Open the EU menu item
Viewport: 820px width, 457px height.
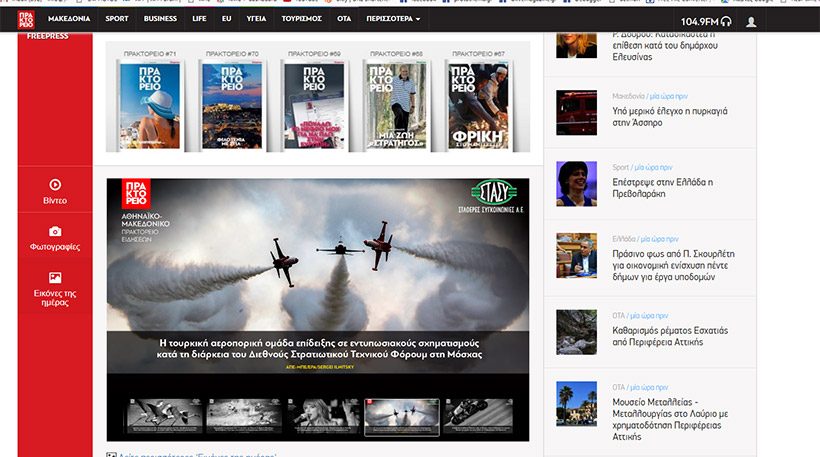click(x=226, y=19)
